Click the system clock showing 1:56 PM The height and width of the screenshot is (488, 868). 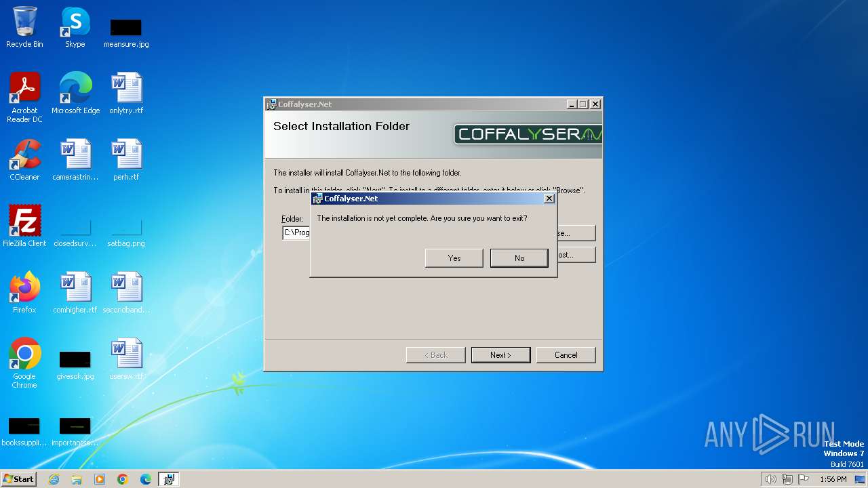click(x=833, y=479)
